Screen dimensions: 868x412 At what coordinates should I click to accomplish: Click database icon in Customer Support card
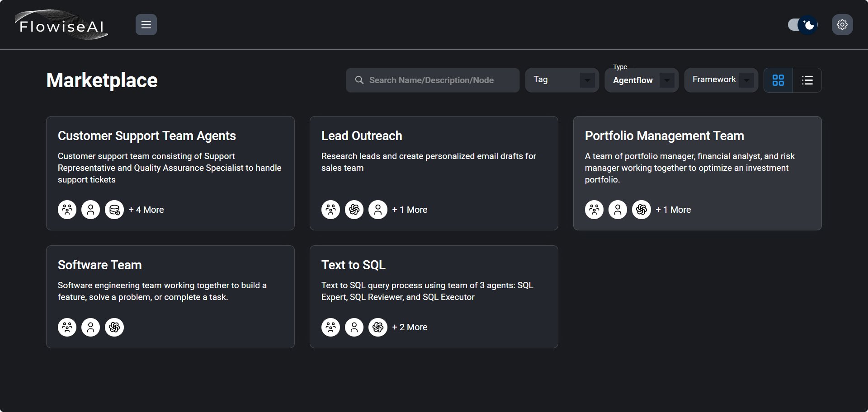(x=114, y=210)
